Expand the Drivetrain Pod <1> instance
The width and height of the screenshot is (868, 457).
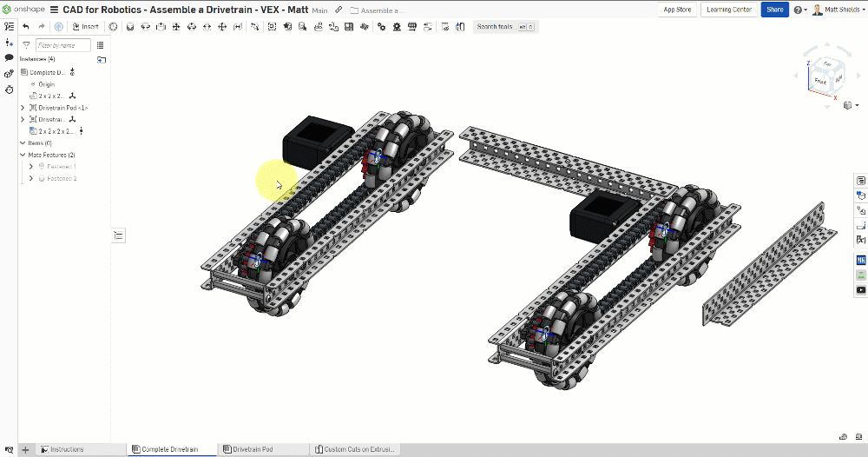pyautogui.click(x=23, y=108)
